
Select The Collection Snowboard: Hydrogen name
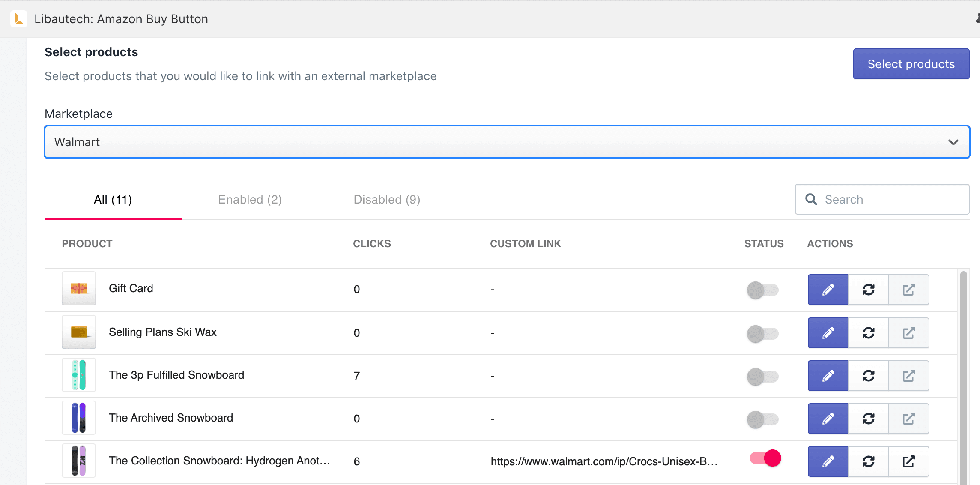(219, 461)
